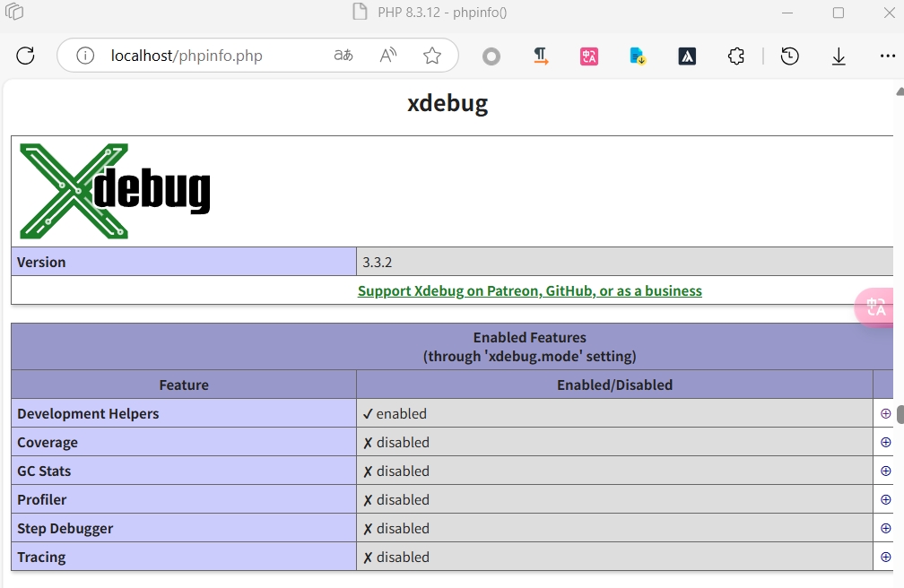Click the 'xdebug' section heading
Viewport: 904px width, 588px height.
pyautogui.click(x=448, y=104)
